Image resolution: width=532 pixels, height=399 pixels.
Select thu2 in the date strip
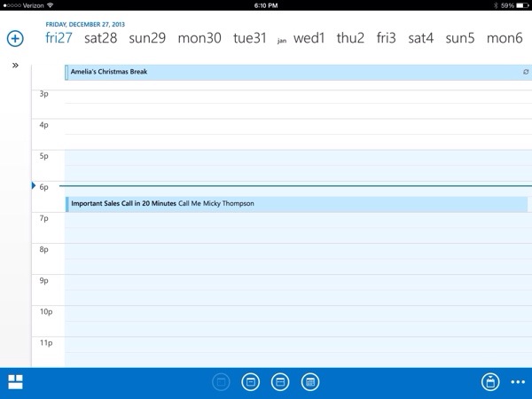350,37
